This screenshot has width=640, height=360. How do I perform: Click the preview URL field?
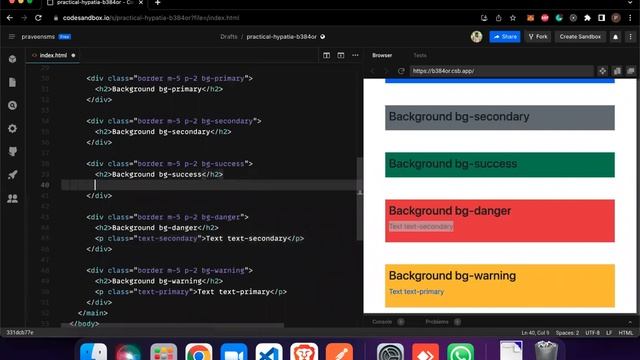(x=501, y=71)
